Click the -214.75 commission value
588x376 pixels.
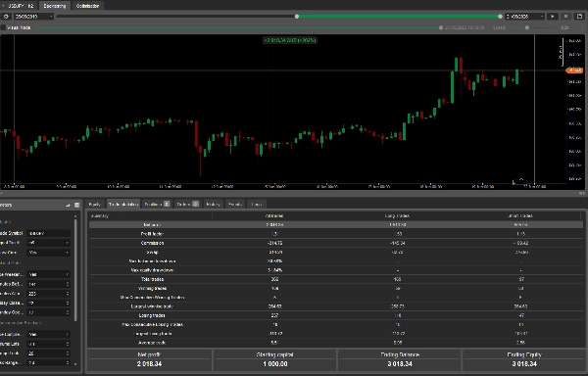pyautogui.click(x=274, y=243)
